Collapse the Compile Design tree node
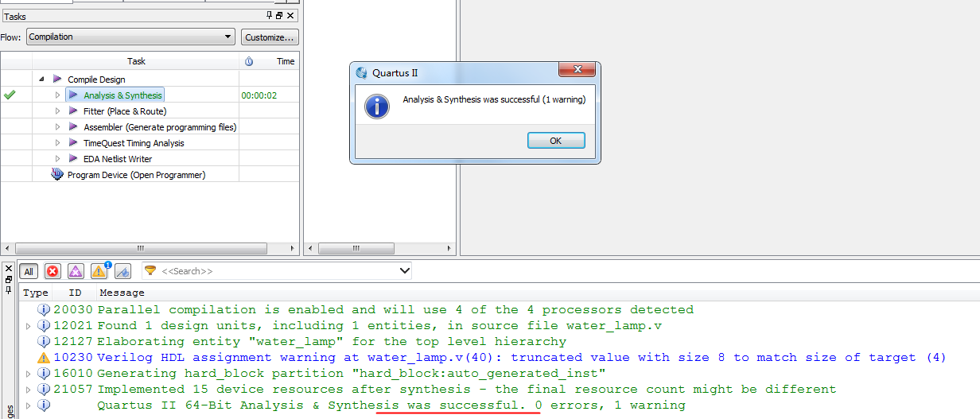 (x=41, y=80)
